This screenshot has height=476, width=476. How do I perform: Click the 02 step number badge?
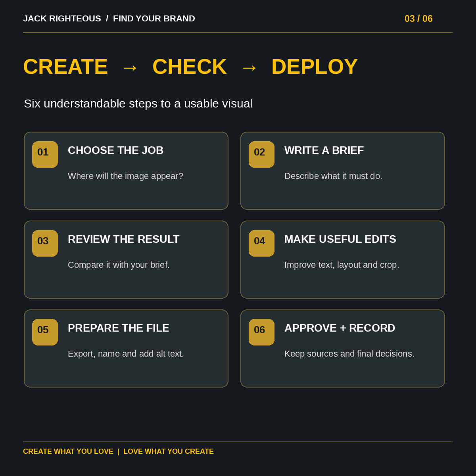click(x=261, y=154)
